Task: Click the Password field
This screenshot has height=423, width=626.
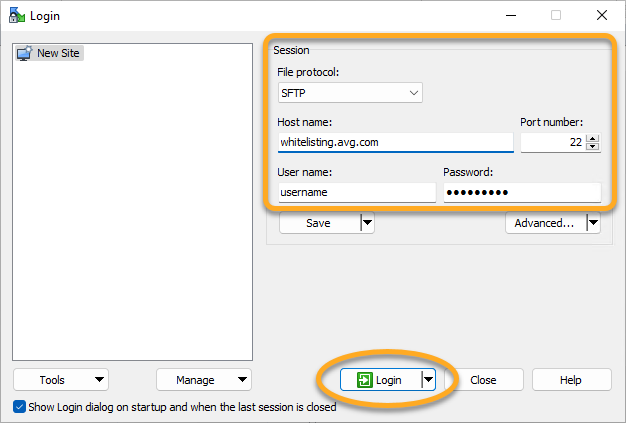Action: (521, 192)
